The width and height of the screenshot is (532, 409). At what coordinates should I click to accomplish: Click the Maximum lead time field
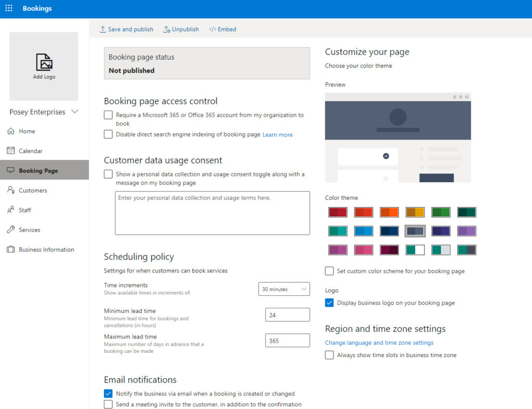pyautogui.click(x=287, y=340)
